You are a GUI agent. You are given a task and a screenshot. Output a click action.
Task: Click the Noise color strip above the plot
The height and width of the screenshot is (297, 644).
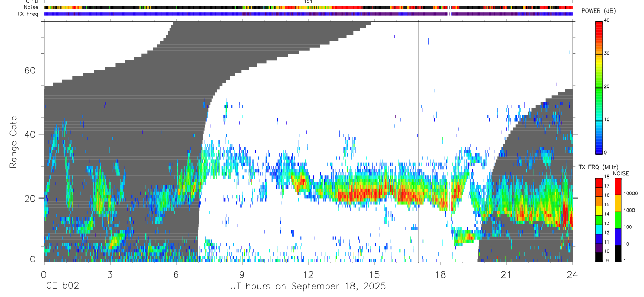point(308,8)
